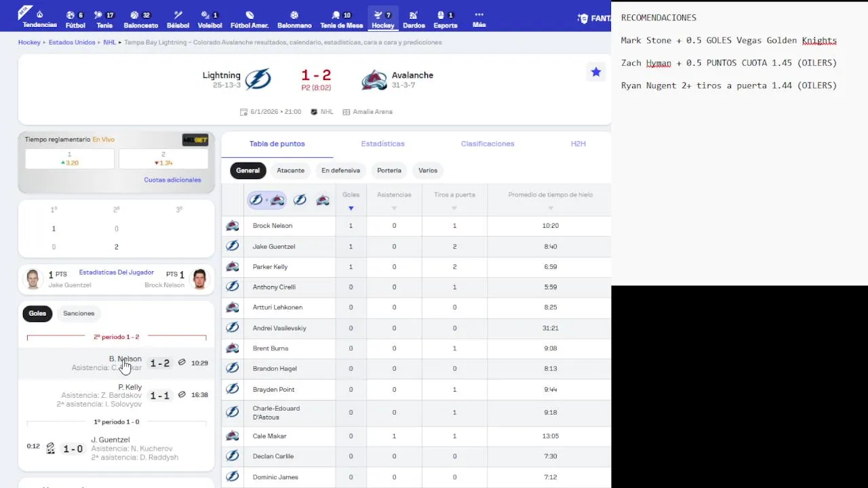Filter table by Avalanche team only
868x488 pixels.
323,200
